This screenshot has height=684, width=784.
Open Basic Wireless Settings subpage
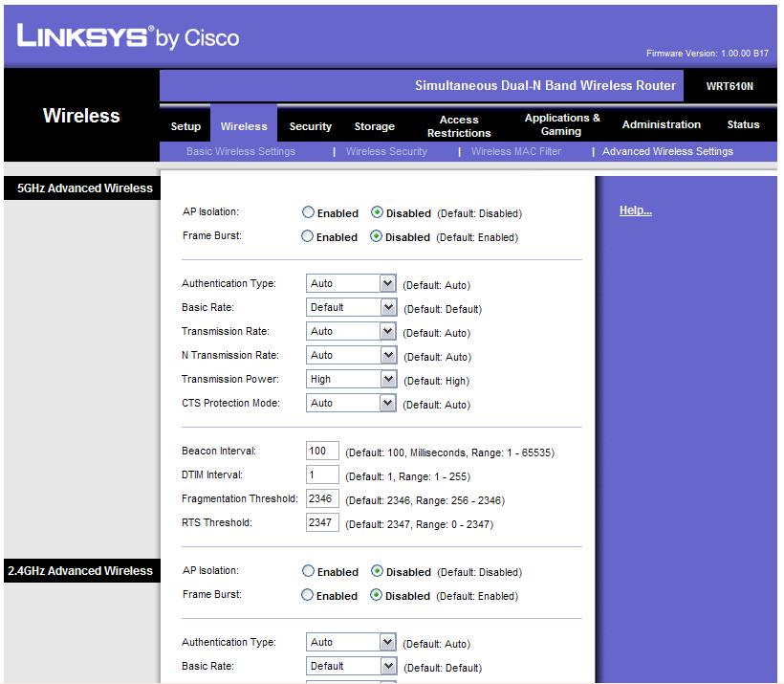click(x=241, y=151)
